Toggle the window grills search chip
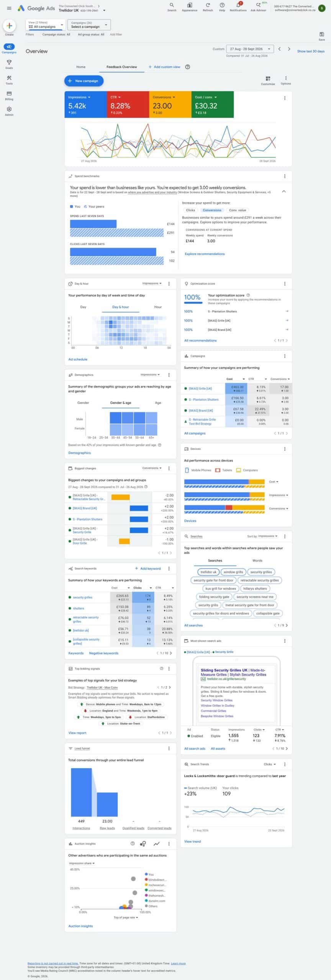This screenshot has height=980, width=331. click(233, 572)
